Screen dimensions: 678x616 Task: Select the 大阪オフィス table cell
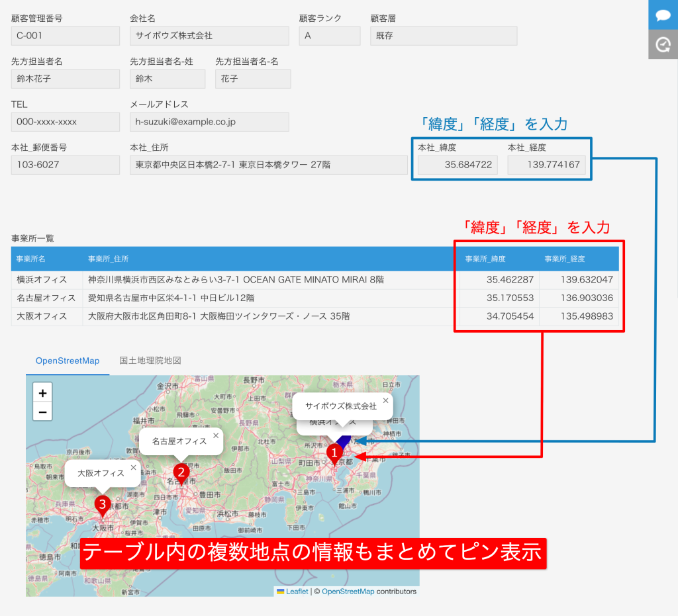[47, 316]
